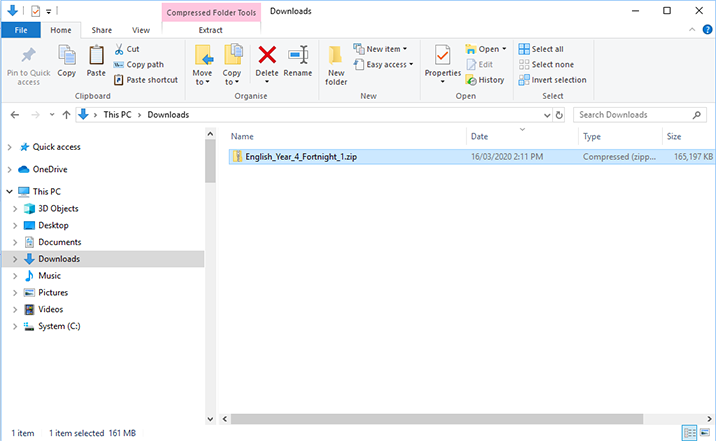716x441 pixels.
Task: Open Properties from the ribbon
Action: click(x=442, y=60)
